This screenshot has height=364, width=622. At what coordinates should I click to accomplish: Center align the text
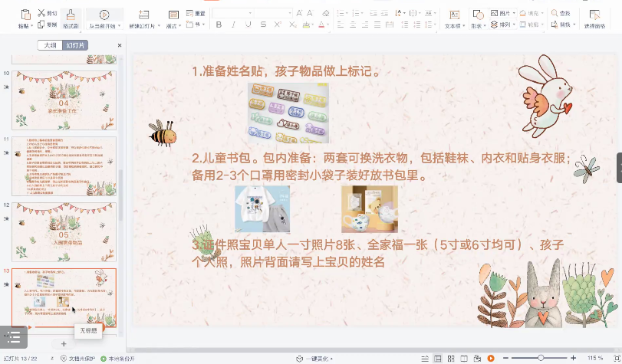(353, 25)
